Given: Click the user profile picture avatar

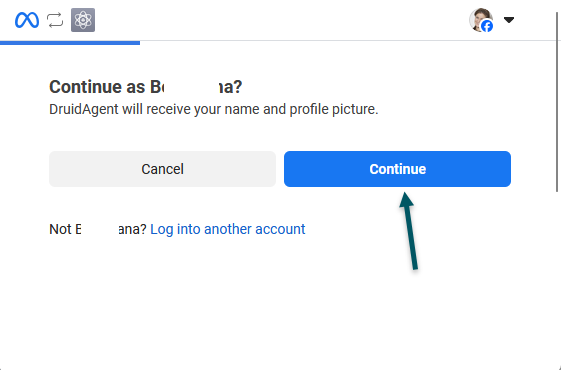Looking at the screenshot, I should [480, 20].
